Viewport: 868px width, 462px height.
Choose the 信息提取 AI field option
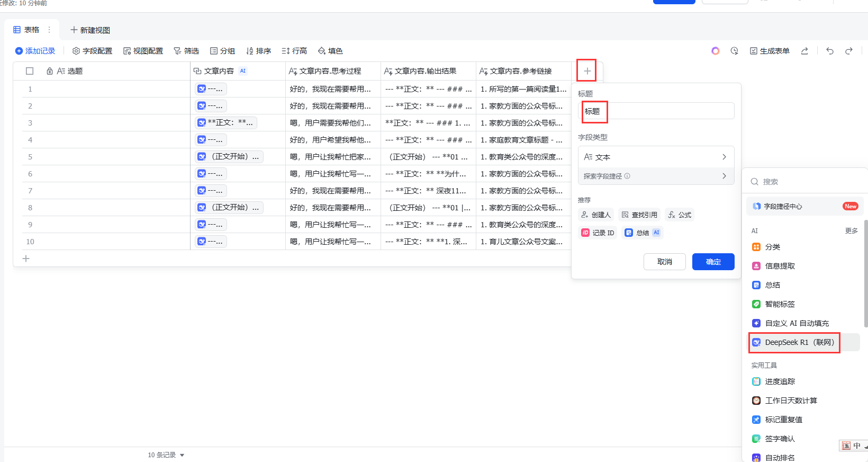pos(780,266)
